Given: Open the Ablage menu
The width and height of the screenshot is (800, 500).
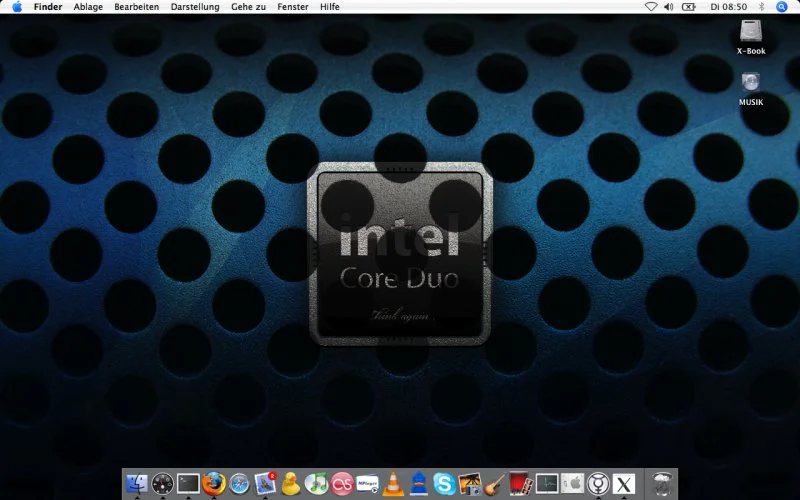Looking at the screenshot, I should 88,7.
